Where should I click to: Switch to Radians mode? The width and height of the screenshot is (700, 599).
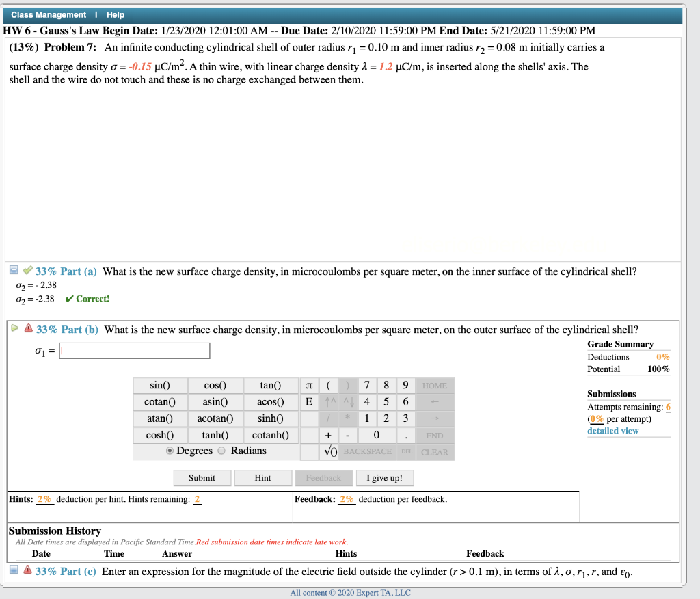pyautogui.click(x=221, y=451)
